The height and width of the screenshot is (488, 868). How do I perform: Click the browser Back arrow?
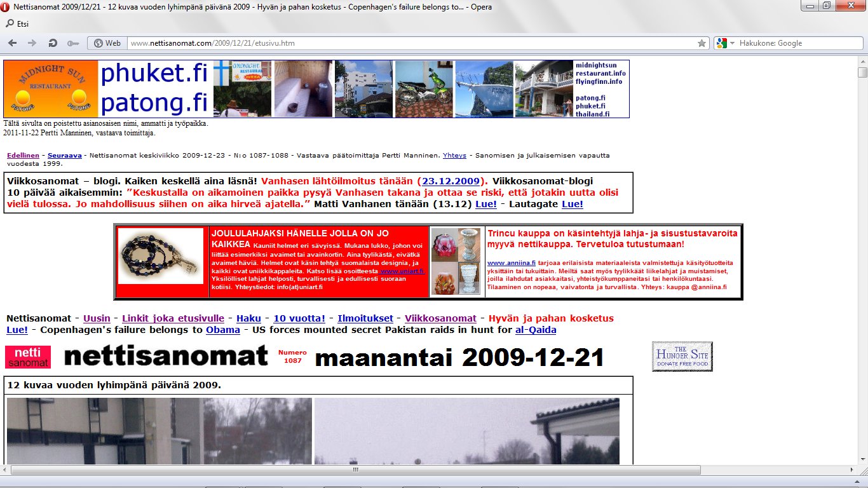pyautogui.click(x=13, y=43)
